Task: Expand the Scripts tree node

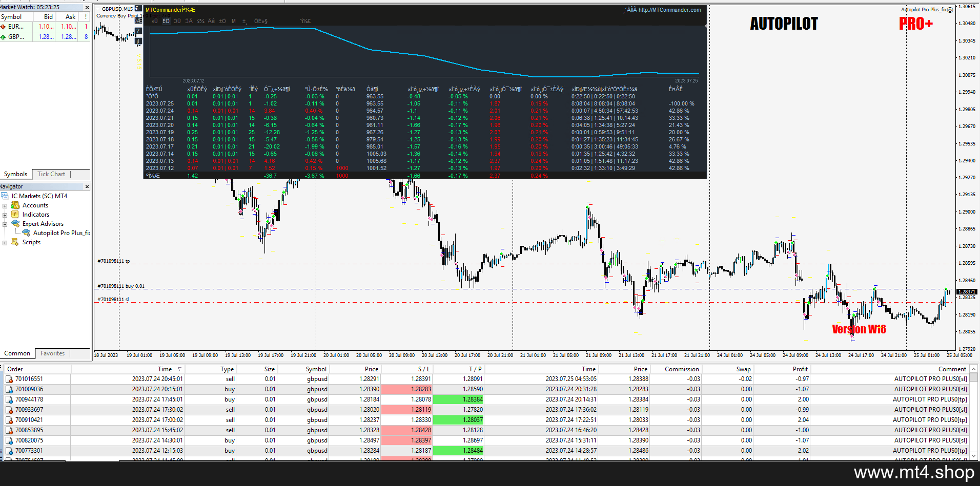Action: pyautogui.click(x=5, y=243)
